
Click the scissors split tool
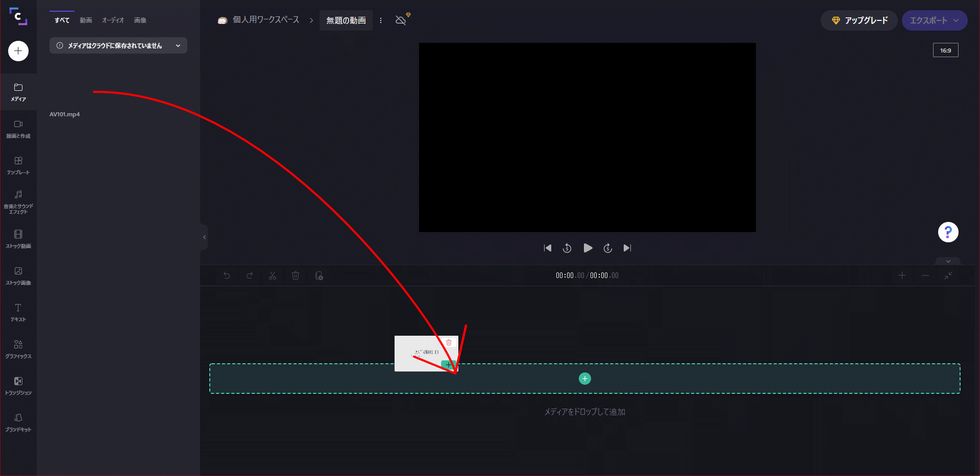pos(273,275)
